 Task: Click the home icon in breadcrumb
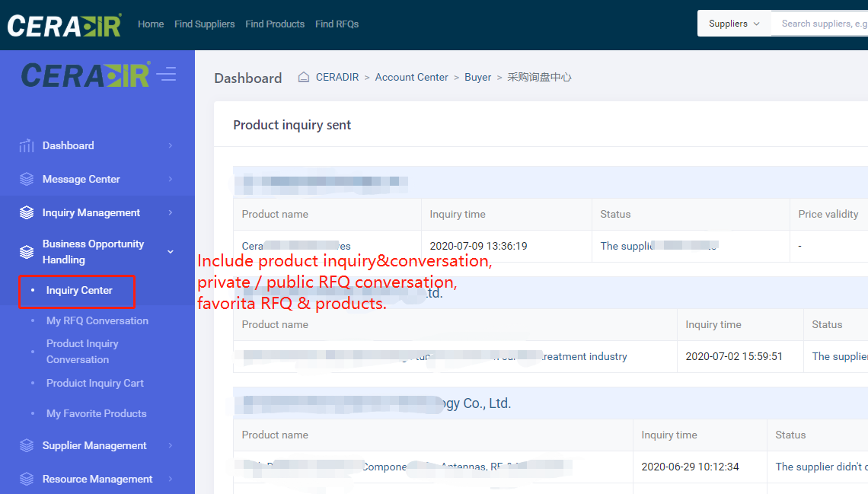click(303, 77)
